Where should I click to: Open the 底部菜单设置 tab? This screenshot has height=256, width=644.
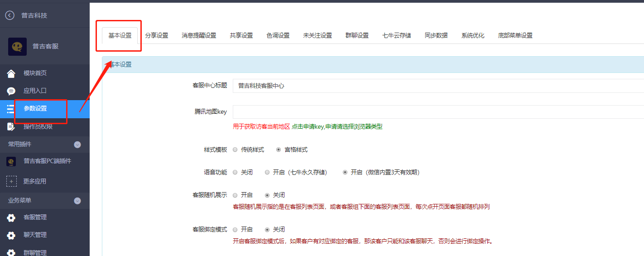pyautogui.click(x=515, y=35)
